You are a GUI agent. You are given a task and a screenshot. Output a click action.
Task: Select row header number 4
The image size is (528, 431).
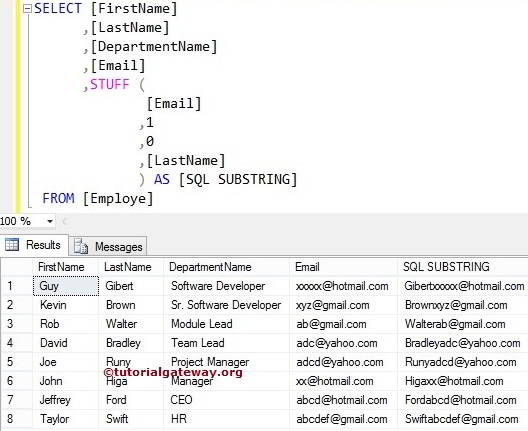(17, 343)
